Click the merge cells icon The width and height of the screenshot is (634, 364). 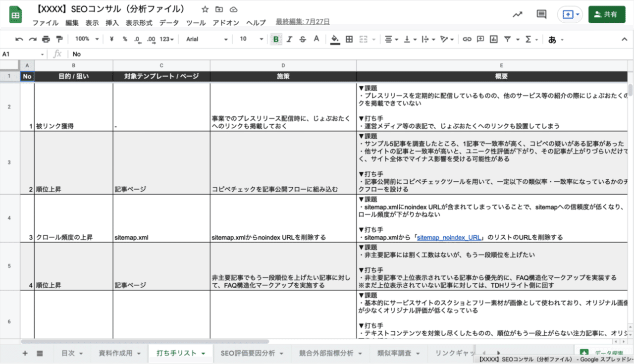364,39
